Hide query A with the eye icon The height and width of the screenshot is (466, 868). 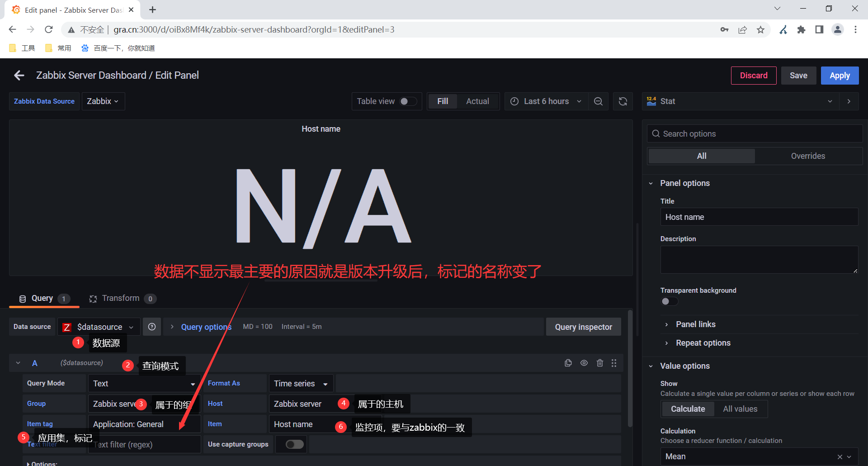584,363
